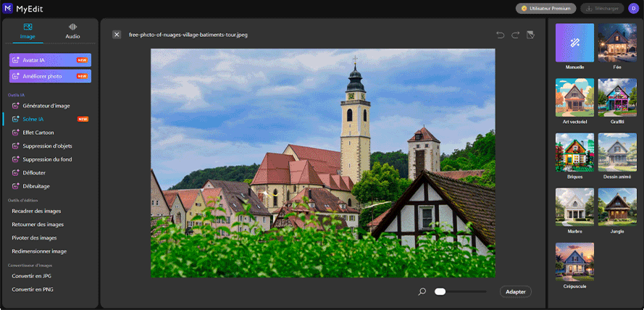Open the user profile avatar D
The image size is (644, 310).
[633, 9]
